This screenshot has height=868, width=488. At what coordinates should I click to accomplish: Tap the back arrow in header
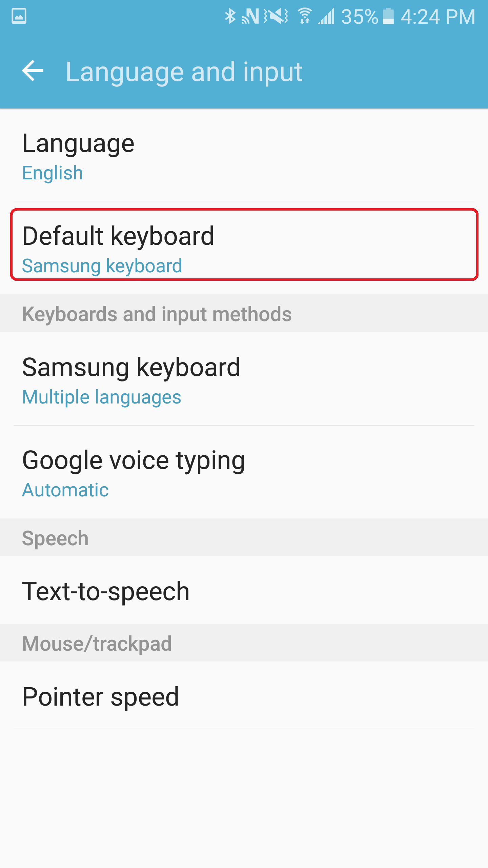(x=33, y=71)
